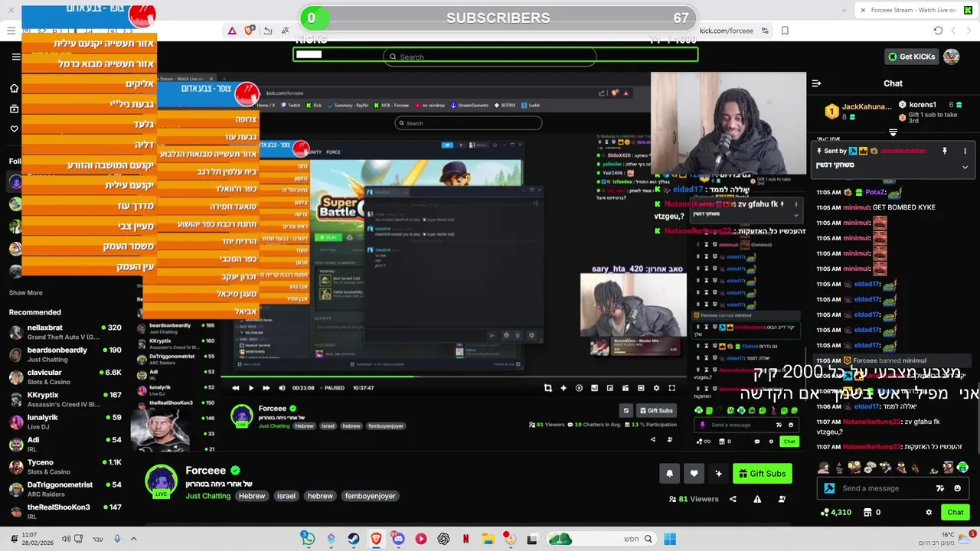Open chat settings gear icon
Viewport: 980px width, 551px height.
tap(929, 513)
